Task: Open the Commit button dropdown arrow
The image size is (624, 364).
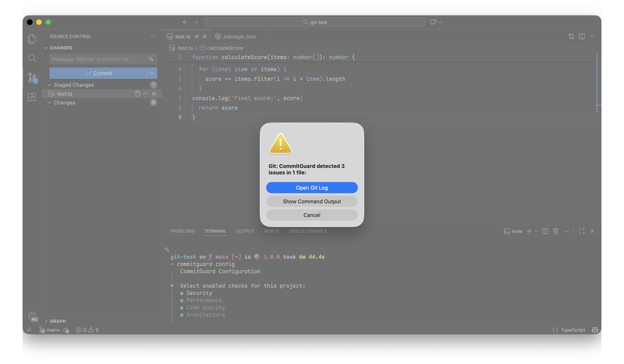Action: [152, 73]
